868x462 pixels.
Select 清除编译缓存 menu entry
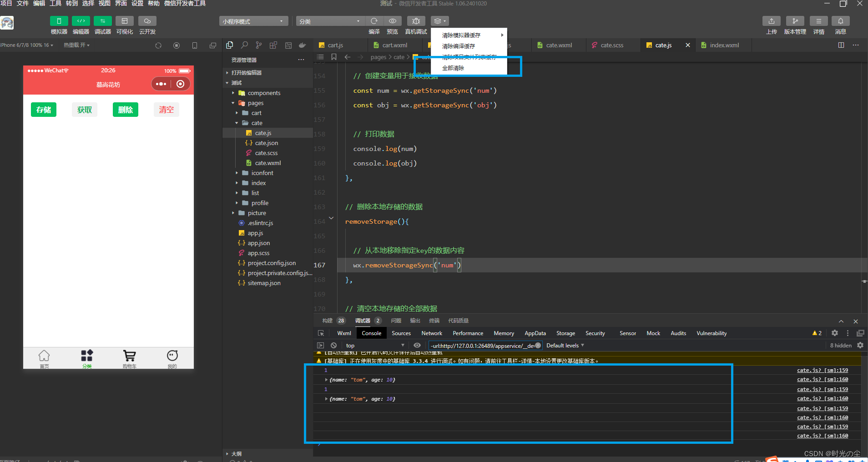(469, 46)
